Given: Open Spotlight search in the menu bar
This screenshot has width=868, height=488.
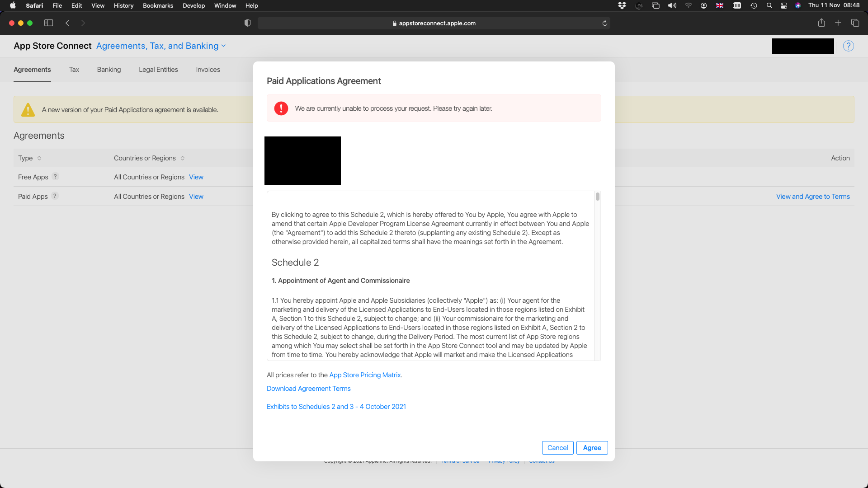Looking at the screenshot, I should click(x=769, y=5).
